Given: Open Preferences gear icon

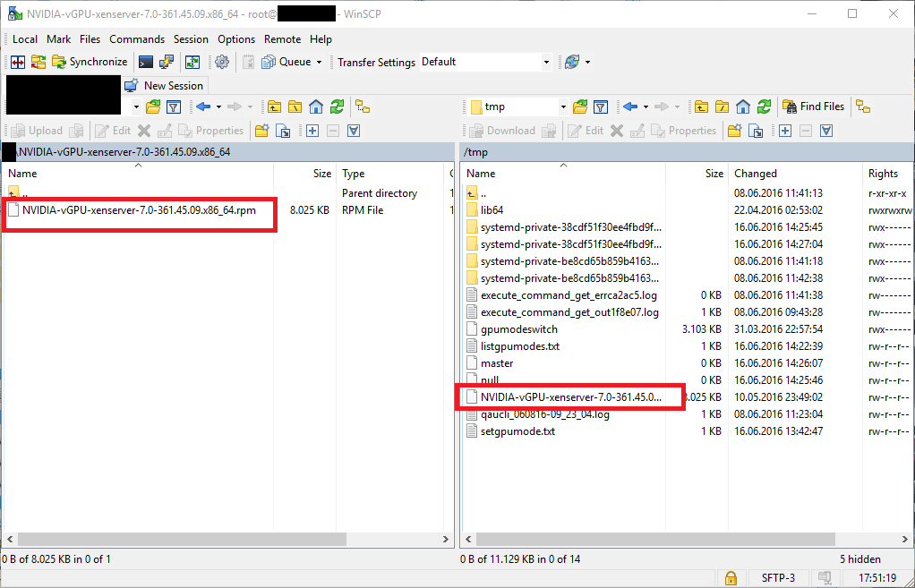Looking at the screenshot, I should click(222, 62).
